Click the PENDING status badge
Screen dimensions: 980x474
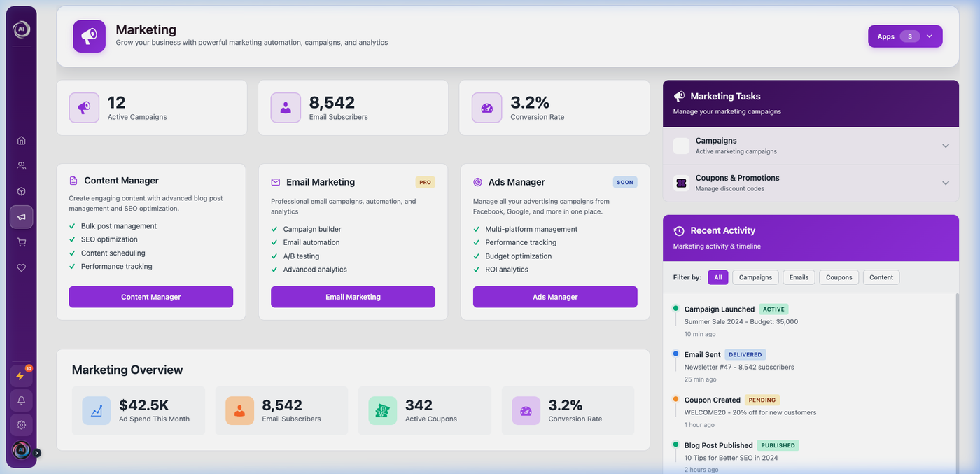tap(762, 400)
